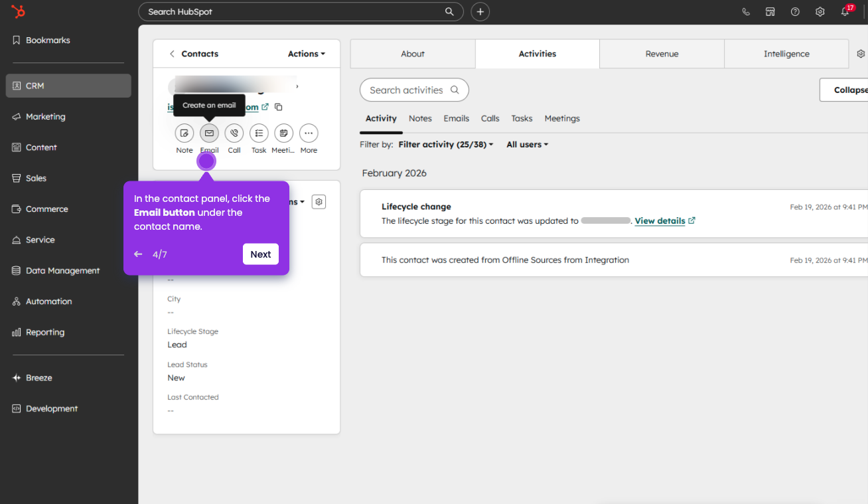This screenshot has height=504, width=868.
Task: Open the Filter activity (25/38) dropdown
Action: [446, 144]
